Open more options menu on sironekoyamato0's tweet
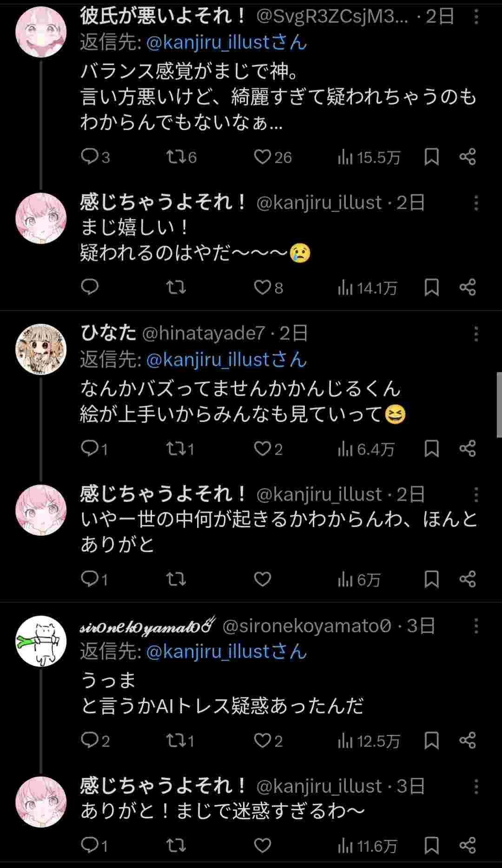The image size is (502, 868). (x=476, y=626)
